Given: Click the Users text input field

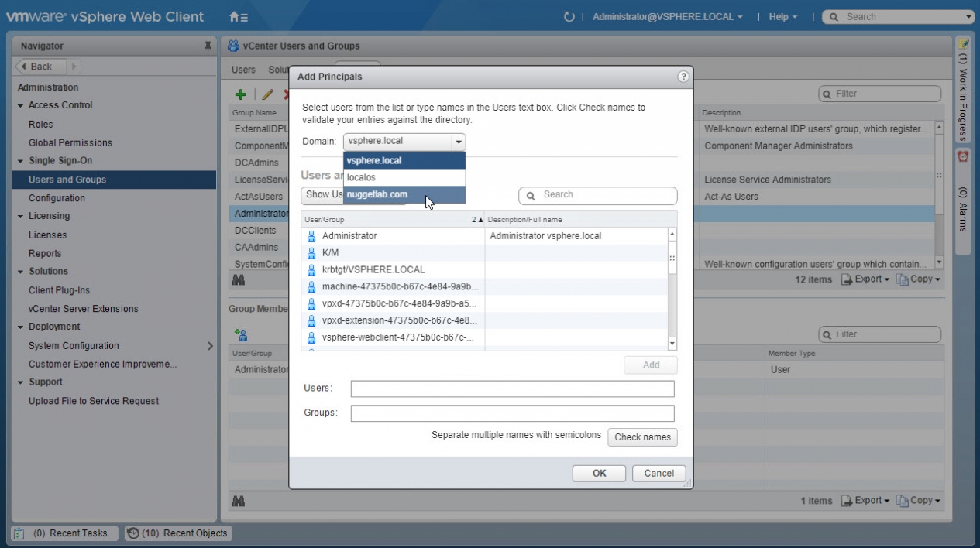Looking at the screenshot, I should 512,389.
